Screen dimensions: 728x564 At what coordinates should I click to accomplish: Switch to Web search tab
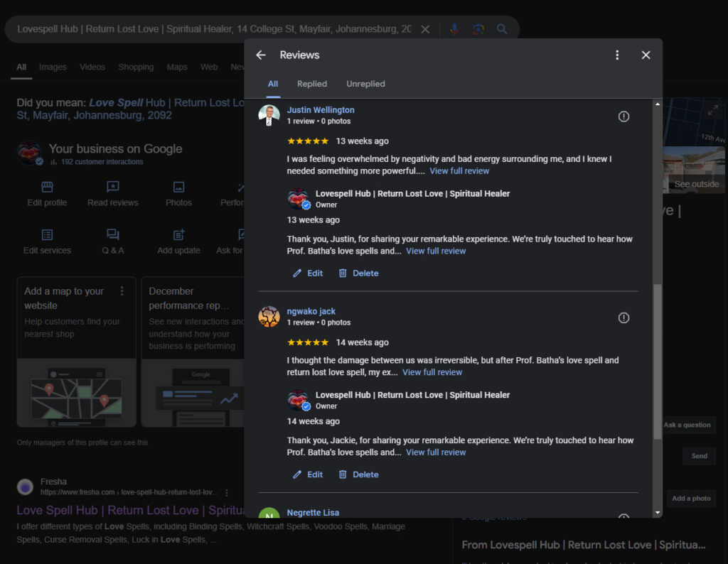tap(209, 67)
